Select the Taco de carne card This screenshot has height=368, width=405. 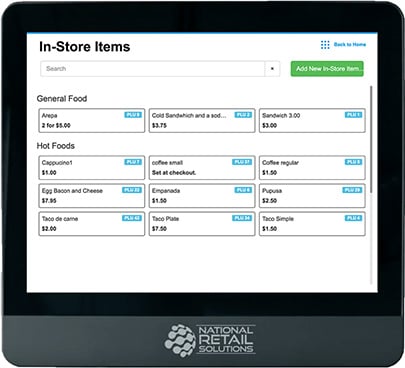pyautogui.click(x=92, y=224)
